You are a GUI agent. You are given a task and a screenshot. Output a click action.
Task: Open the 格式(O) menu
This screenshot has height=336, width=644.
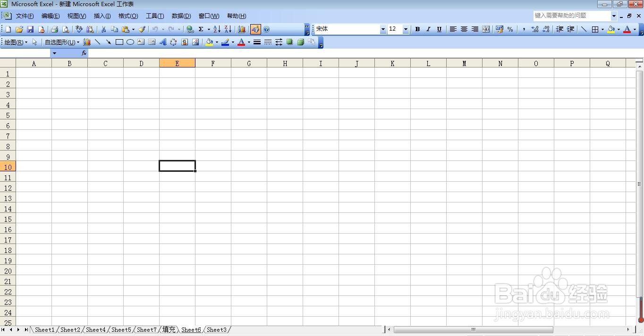click(x=128, y=16)
